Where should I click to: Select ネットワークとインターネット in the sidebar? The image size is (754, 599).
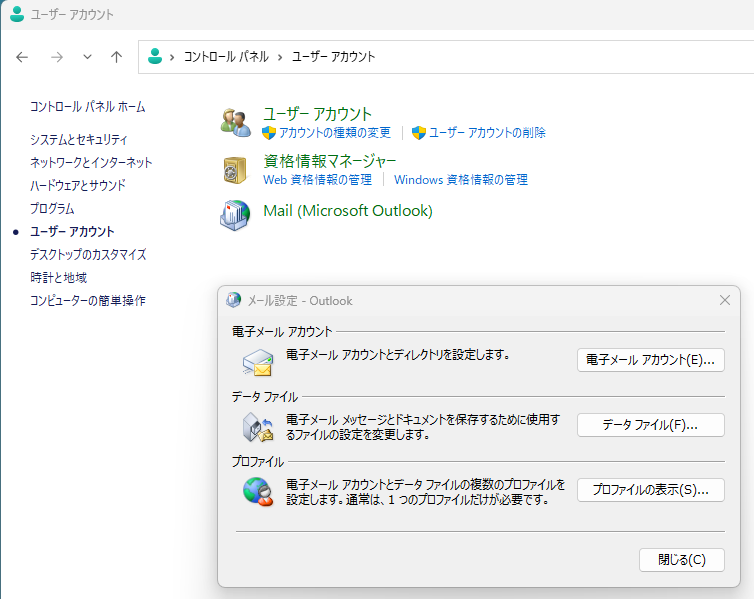91,162
